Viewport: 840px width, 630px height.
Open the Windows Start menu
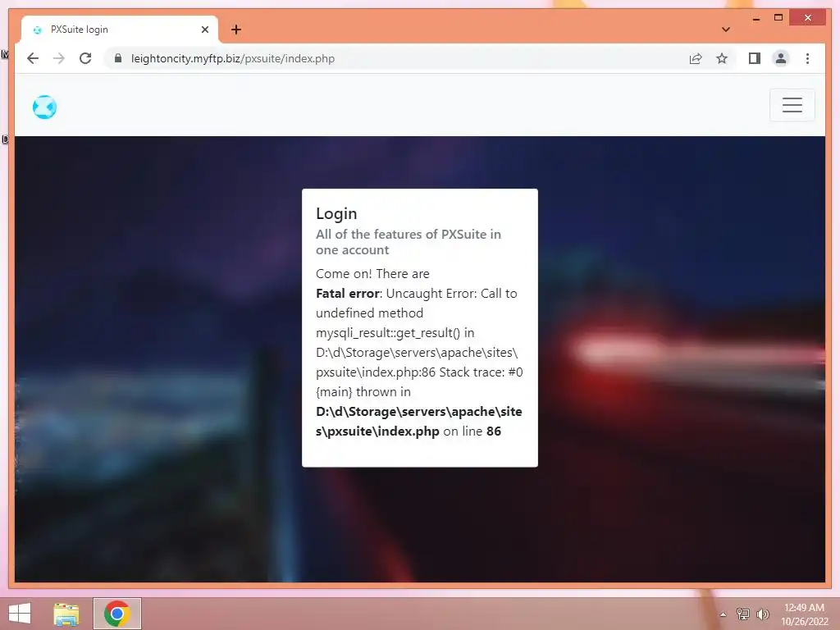point(20,614)
